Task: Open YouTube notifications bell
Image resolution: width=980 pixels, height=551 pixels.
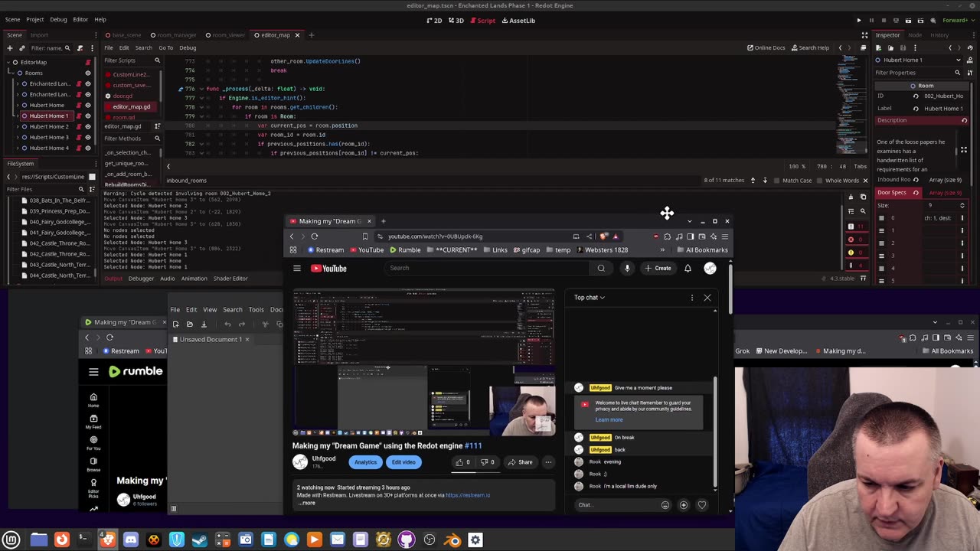Action: click(688, 268)
